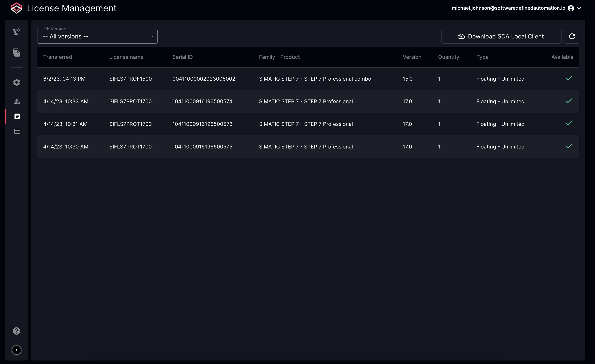Sort by Type column header
The image size is (595, 364).
tap(482, 57)
